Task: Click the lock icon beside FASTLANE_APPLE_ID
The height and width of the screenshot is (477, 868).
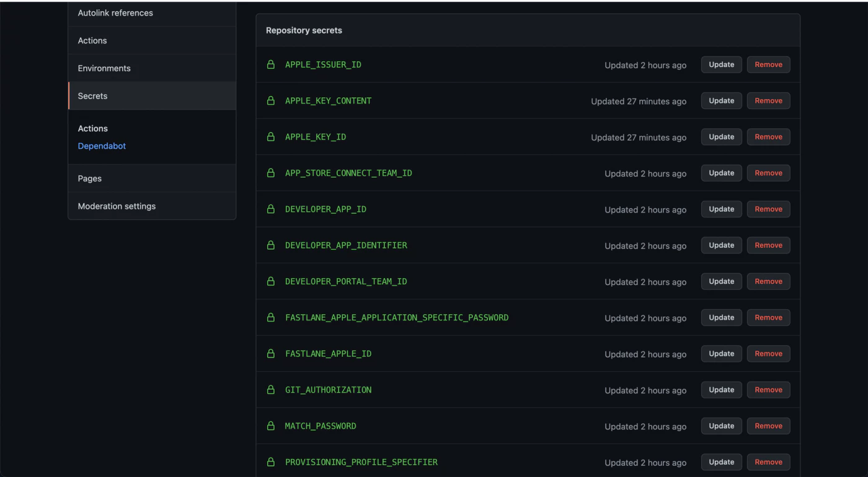Action: click(x=271, y=354)
